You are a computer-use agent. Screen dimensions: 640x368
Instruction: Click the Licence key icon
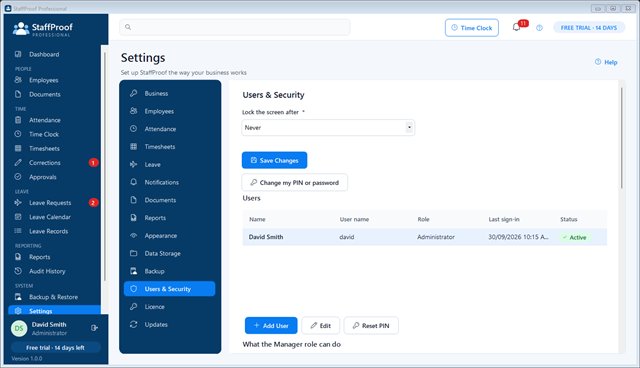click(133, 306)
